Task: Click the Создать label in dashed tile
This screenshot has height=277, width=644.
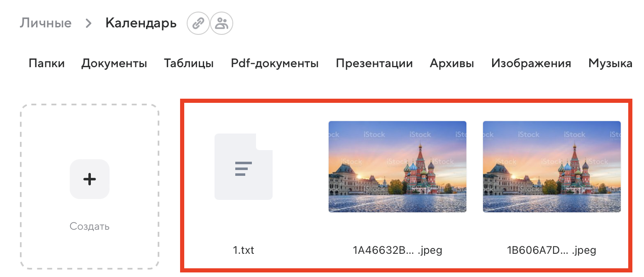Action: [90, 226]
